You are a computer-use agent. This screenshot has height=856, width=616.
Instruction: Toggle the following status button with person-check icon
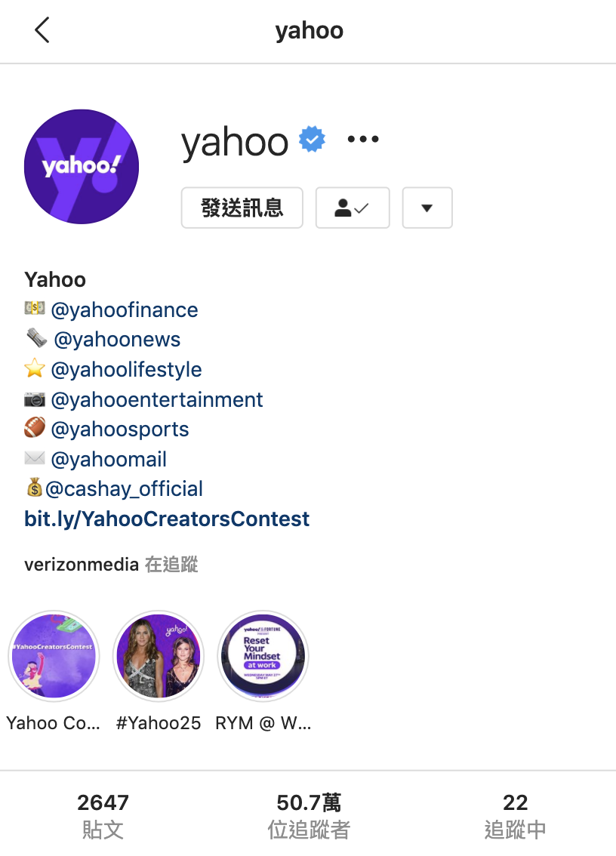[353, 208]
